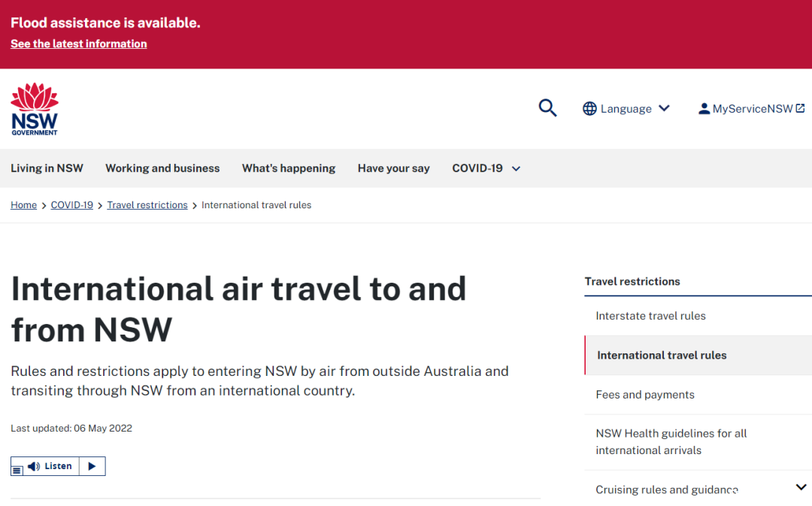
Task: Click the Language selector label
Action: 626,109
